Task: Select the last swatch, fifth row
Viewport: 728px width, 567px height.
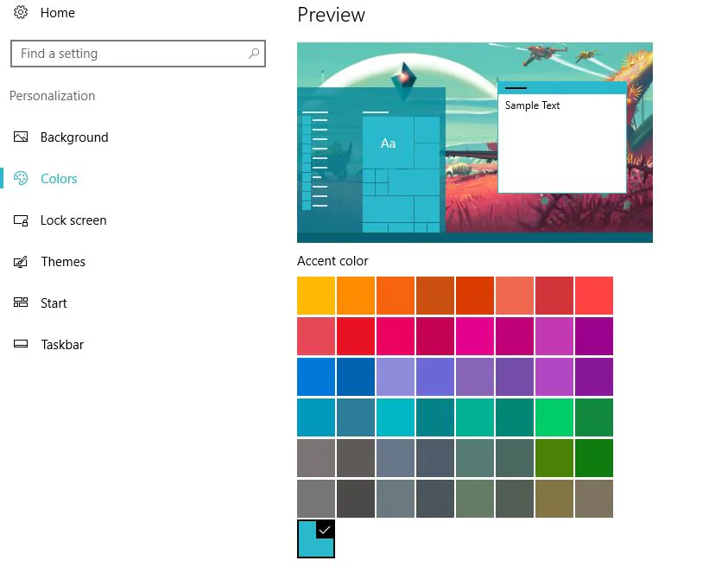Action: pos(594,458)
